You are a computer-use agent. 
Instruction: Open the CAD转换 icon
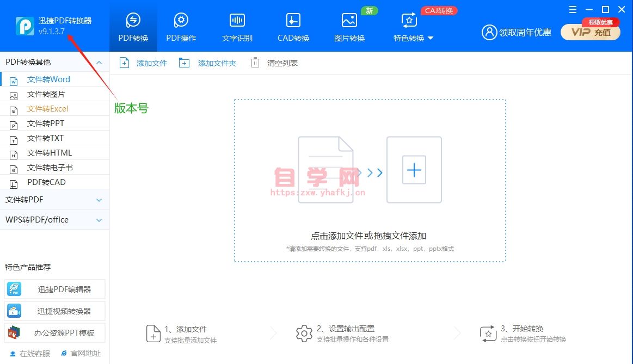coord(293,21)
